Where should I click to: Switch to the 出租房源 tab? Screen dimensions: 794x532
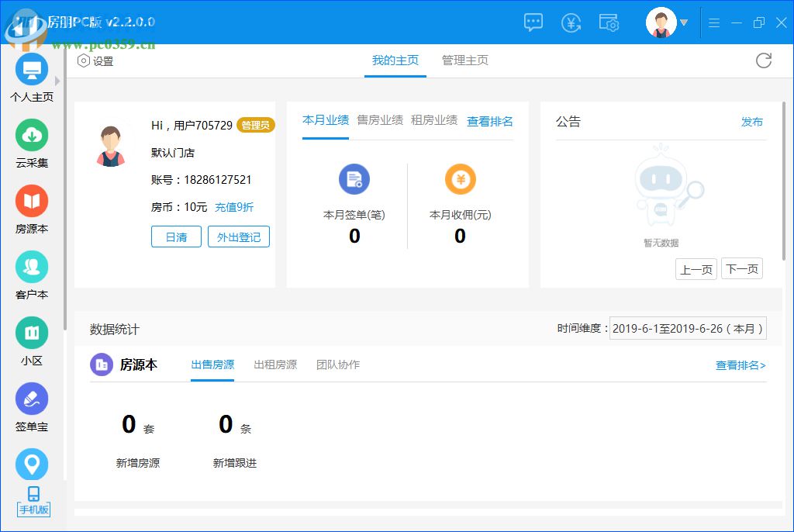pyautogui.click(x=275, y=364)
